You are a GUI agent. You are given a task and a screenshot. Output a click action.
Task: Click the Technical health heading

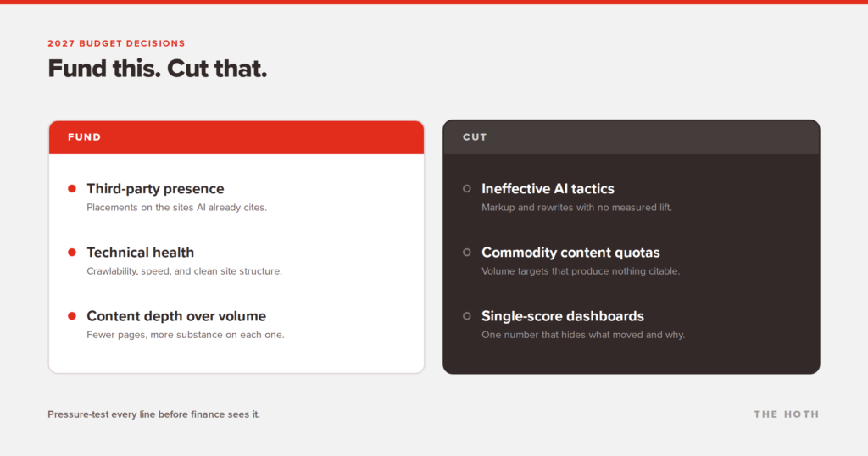(141, 253)
